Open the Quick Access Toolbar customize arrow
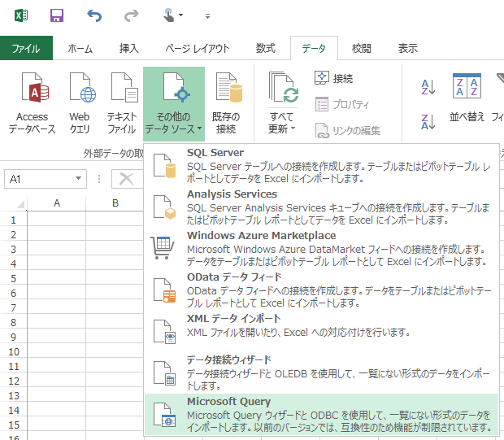Screen dimensions: 504x440 pos(207,15)
